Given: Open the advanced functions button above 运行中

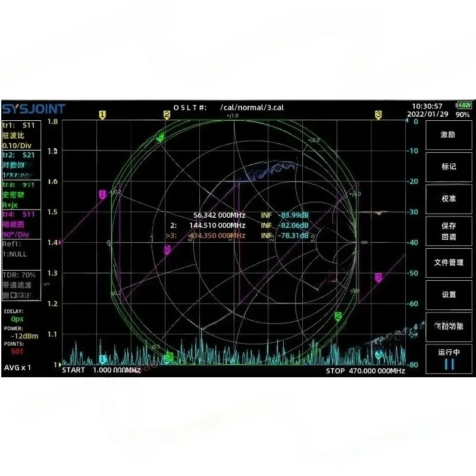Looking at the screenshot, I should tap(449, 327).
